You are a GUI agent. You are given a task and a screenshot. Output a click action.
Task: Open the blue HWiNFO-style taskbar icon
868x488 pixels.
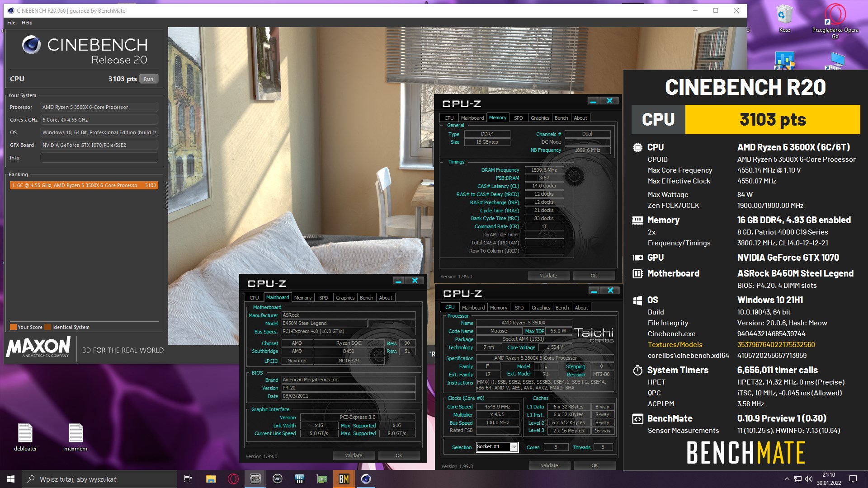[300, 479]
